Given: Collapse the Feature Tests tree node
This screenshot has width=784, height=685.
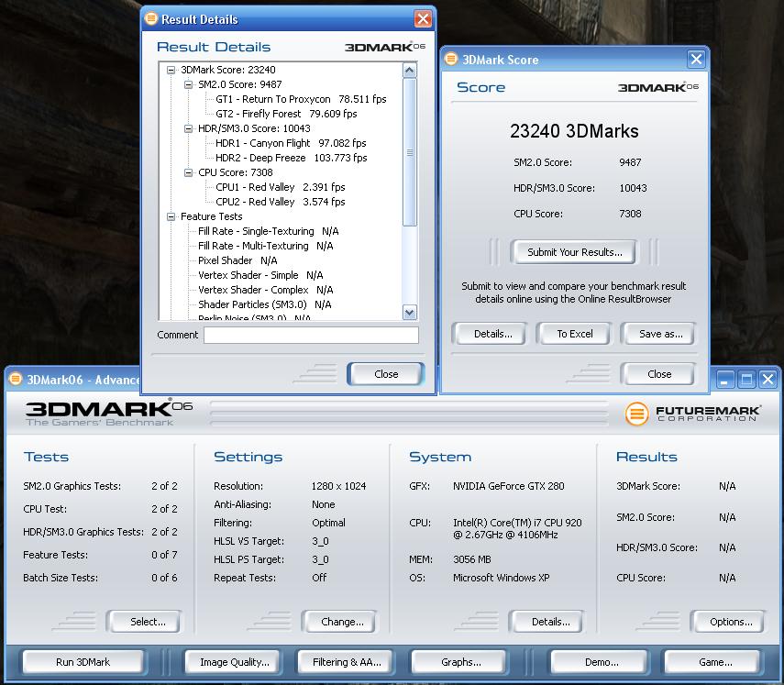Looking at the screenshot, I should point(171,216).
